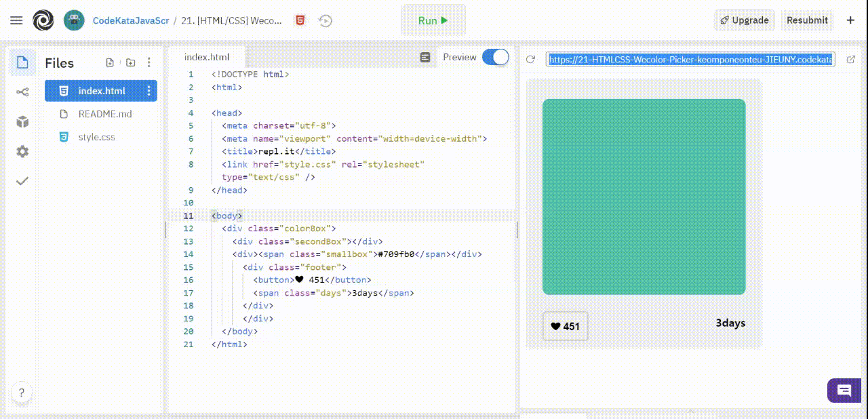
Task: Click the 3days text in preview
Action: (x=730, y=323)
